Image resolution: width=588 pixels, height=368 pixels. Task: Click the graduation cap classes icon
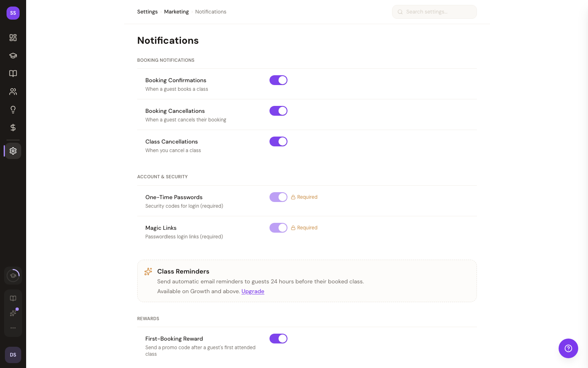pos(13,56)
